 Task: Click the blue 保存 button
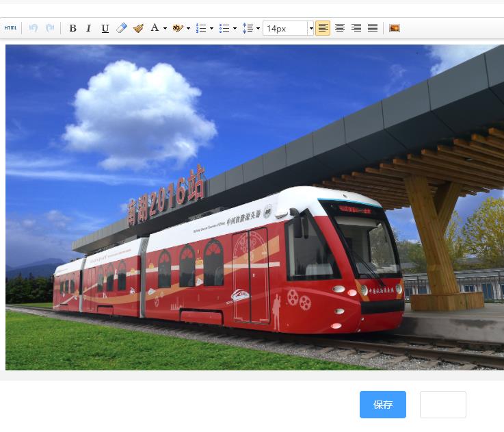(383, 405)
